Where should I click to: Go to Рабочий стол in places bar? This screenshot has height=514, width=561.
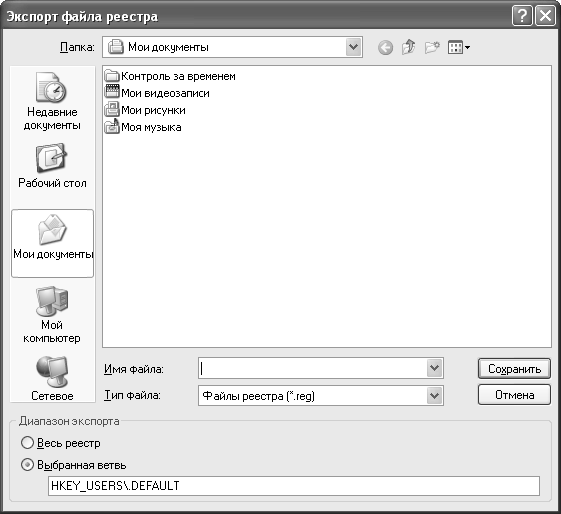tap(52, 166)
